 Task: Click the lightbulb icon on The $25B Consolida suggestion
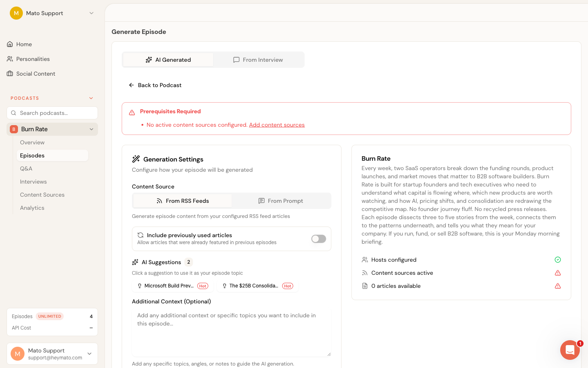pyautogui.click(x=225, y=286)
